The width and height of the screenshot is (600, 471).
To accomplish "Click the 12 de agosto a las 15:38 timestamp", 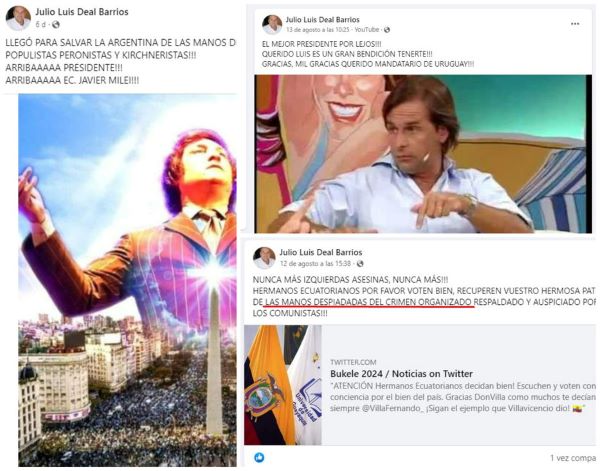I will (315, 264).
